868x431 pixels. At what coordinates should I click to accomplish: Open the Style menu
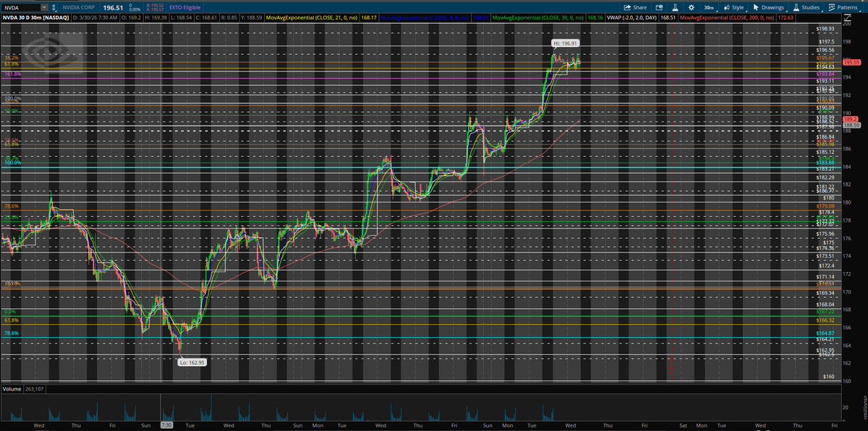[733, 7]
